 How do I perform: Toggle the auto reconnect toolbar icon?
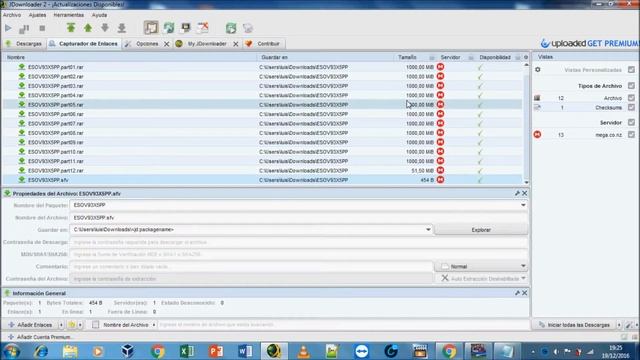169,28
